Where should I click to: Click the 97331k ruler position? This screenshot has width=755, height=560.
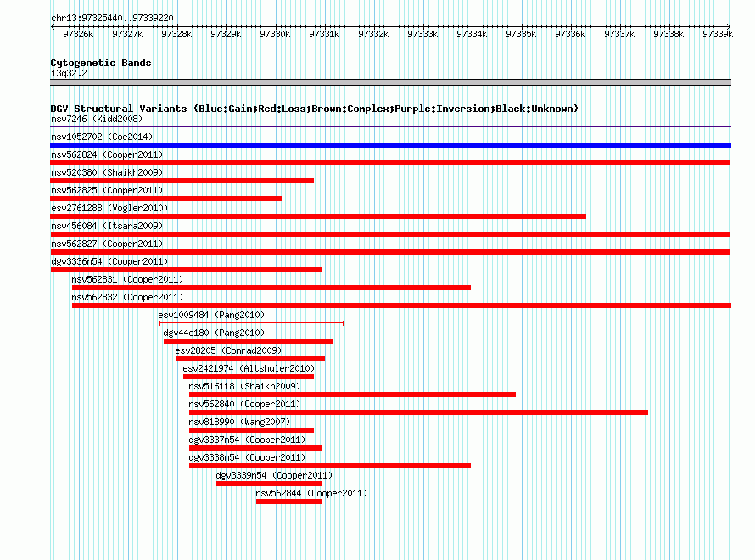(324, 34)
